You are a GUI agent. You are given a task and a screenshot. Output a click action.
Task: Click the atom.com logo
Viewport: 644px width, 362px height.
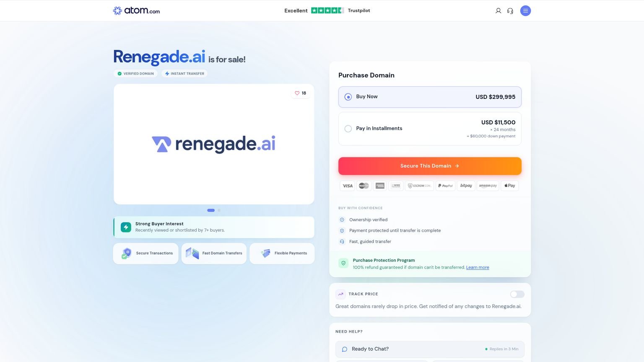pyautogui.click(x=136, y=10)
